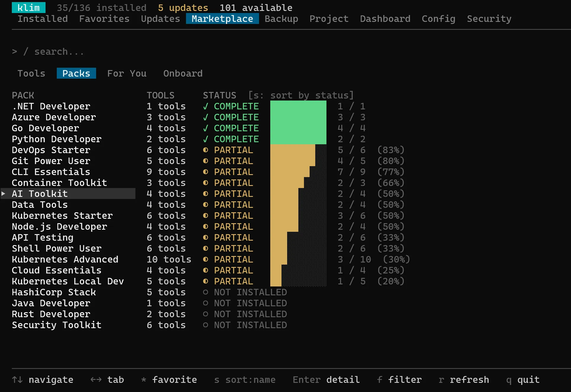This screenshot has height=392, width=571.
Task: Click the empty circle icon for Java Developer
Action: tap(206, 303)
